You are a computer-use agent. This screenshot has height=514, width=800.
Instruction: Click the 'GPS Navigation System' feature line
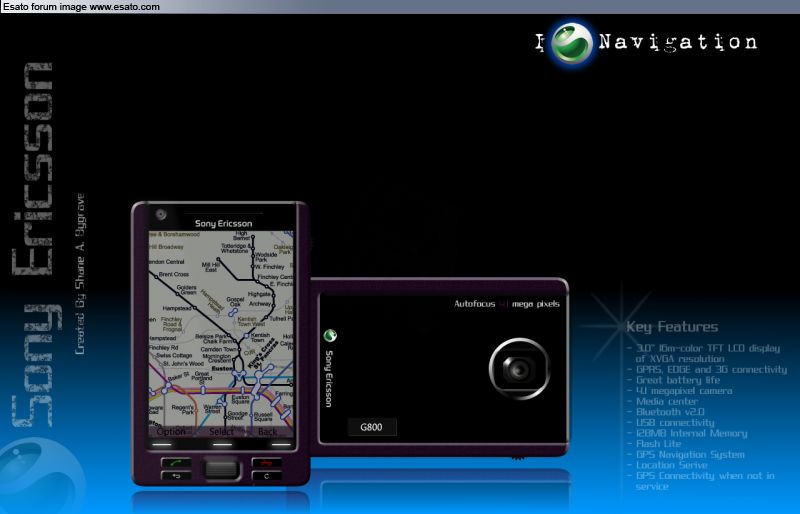point(690,454)
